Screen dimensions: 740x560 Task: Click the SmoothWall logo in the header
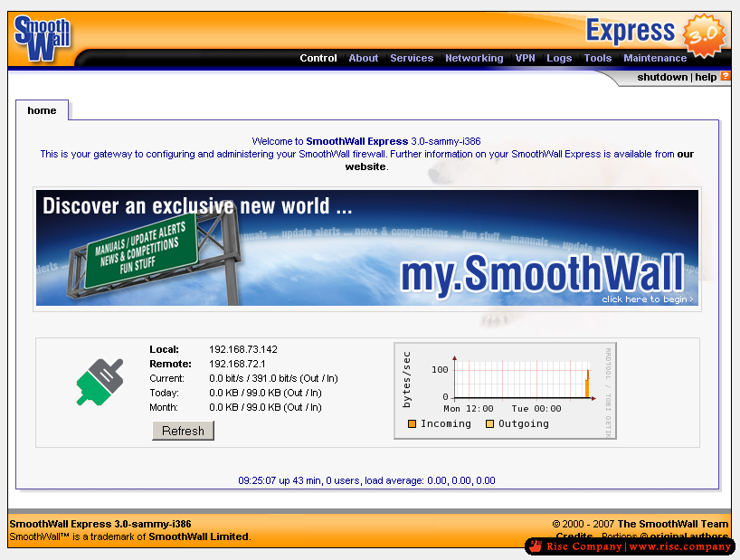42,39
